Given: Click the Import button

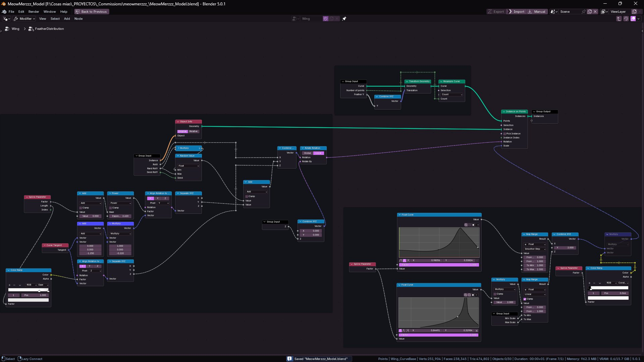Looking at the screenshot, I should coord(517,12).
